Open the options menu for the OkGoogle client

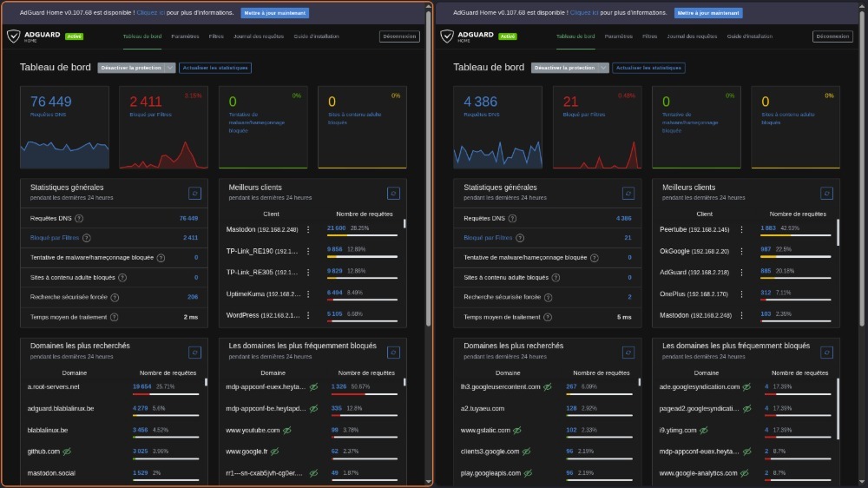741,251
